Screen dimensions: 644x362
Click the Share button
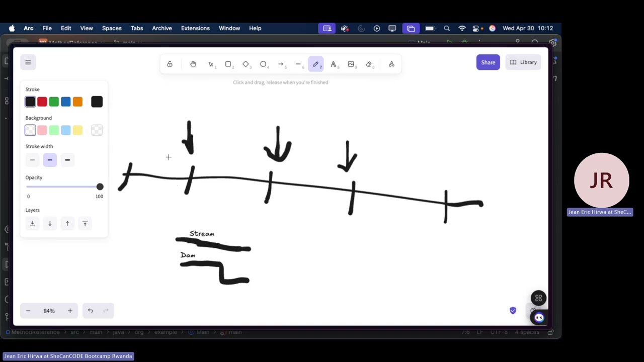488,62
